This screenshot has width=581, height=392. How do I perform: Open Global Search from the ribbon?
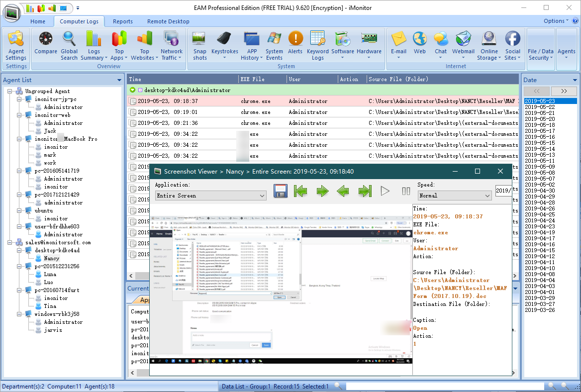pyautogui.click(x=69, y=45)
